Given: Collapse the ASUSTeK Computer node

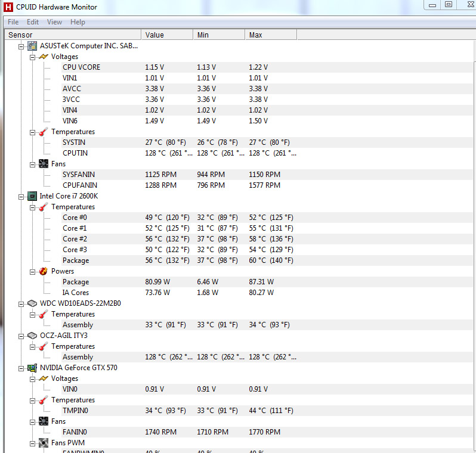Looking at the screenshot, I should [x=21, y=46].
